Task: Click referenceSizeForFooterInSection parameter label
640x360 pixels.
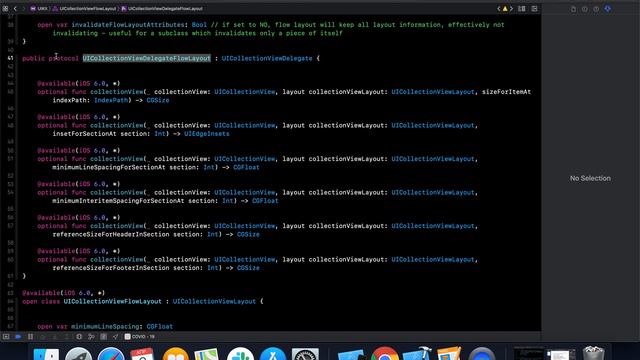Action: click(x=111, y=268)
